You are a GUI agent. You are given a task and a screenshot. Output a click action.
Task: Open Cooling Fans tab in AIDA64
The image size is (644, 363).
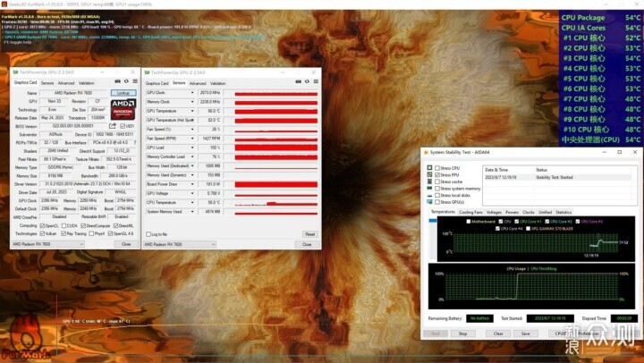click(x=470, y=212)
